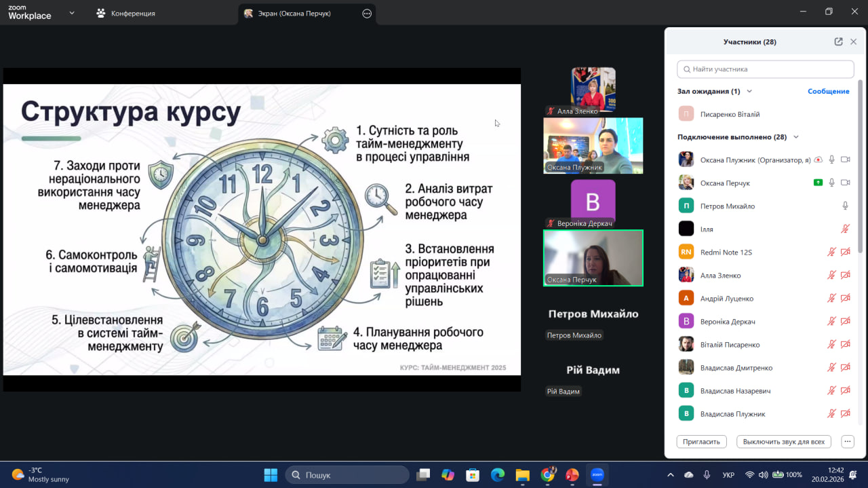
Task: Click the Пригласить button
Action: (x=701, y=441)
